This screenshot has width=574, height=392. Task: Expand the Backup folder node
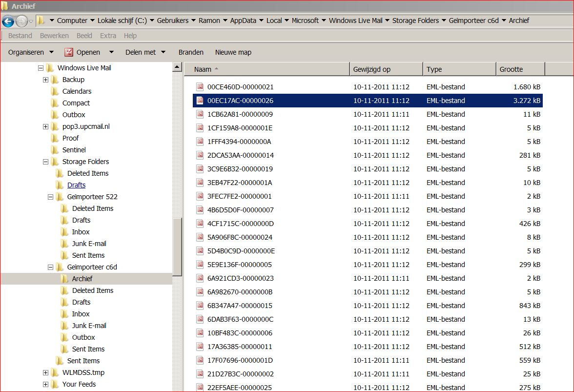tap(45, 80)
